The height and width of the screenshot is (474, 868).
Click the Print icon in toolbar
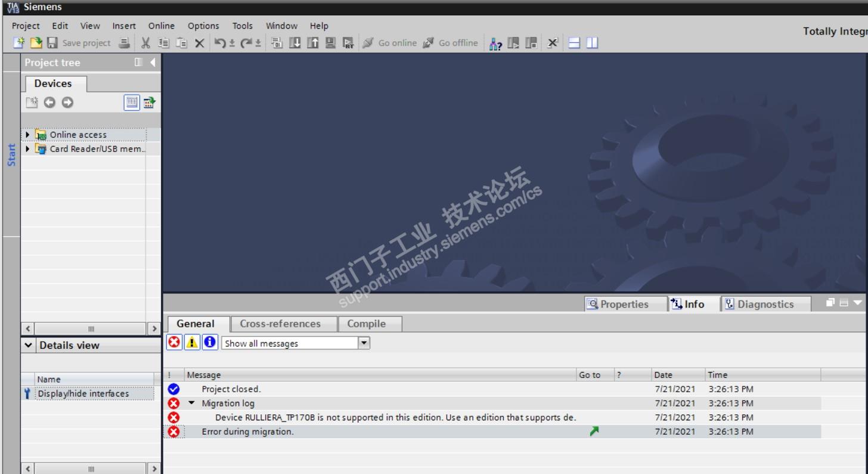coord(124,43)
